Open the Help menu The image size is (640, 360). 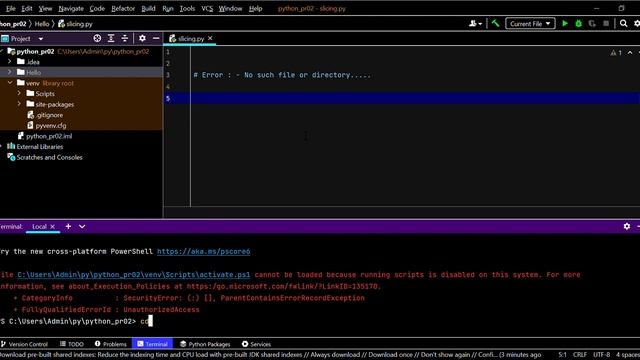pyautogui.click(x=256, y=9)
